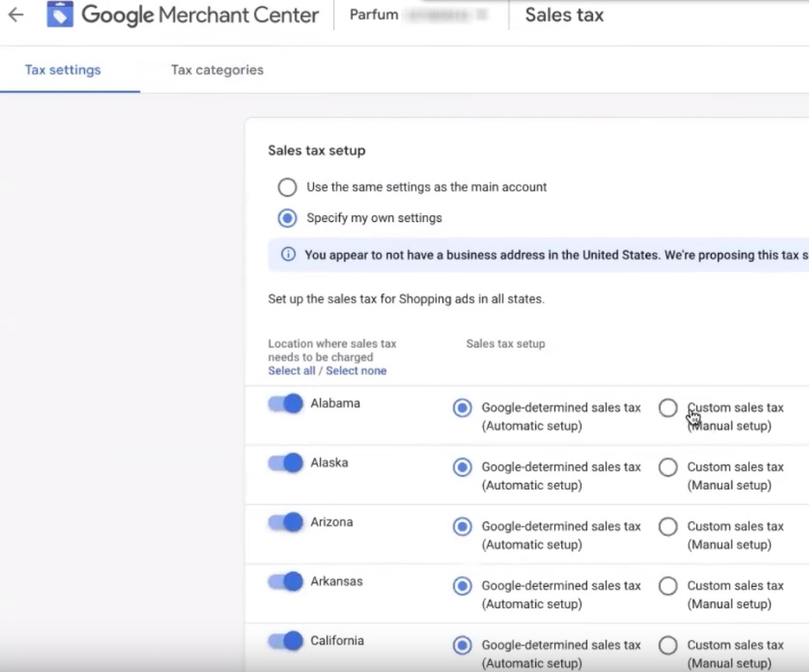Select Google-determined sales tax for Arizona
The height and width of the screenshot is (672, 809).
[x=462, y=527]
